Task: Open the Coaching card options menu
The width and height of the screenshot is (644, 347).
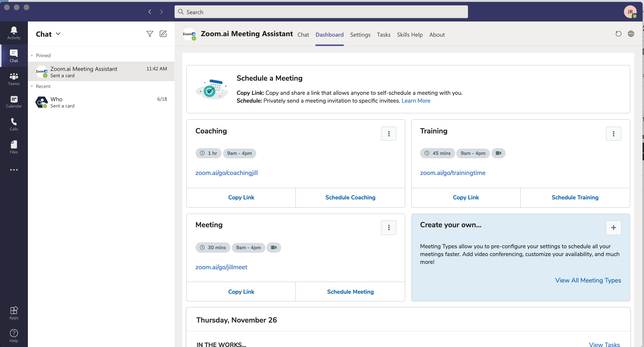Action: (389, 134)
